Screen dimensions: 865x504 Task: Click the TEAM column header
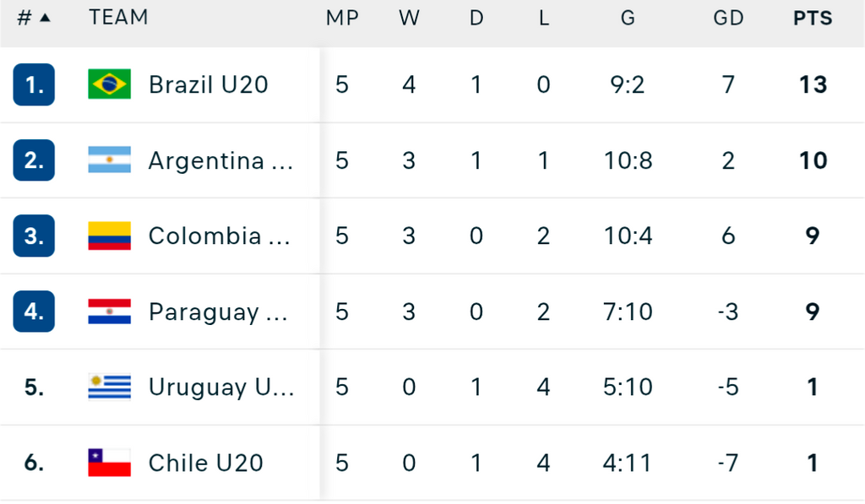(118, 18)
